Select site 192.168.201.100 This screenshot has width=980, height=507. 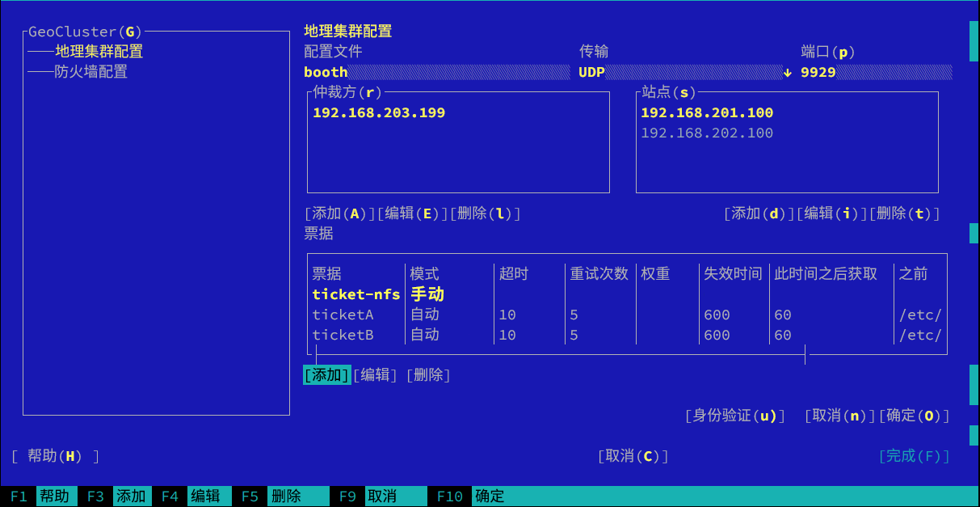coord(707,113)
